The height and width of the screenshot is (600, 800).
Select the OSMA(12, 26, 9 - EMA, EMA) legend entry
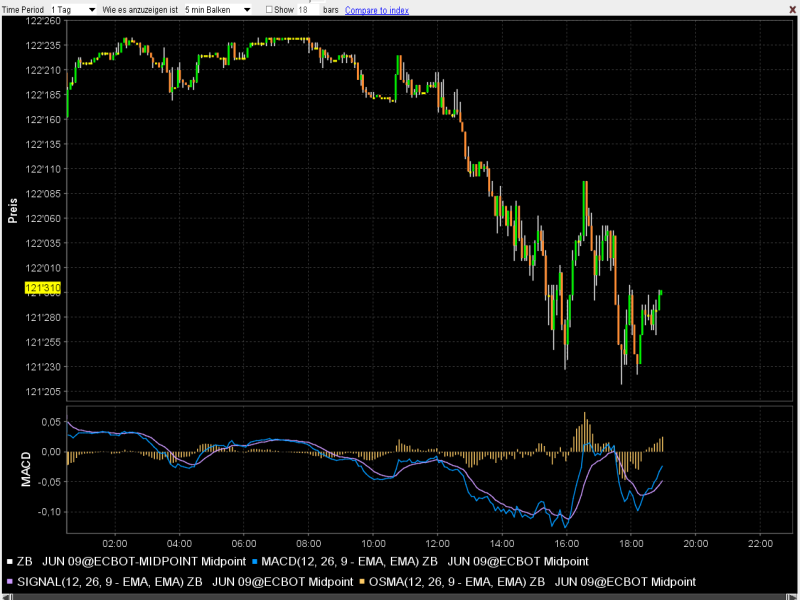(532, 582)
